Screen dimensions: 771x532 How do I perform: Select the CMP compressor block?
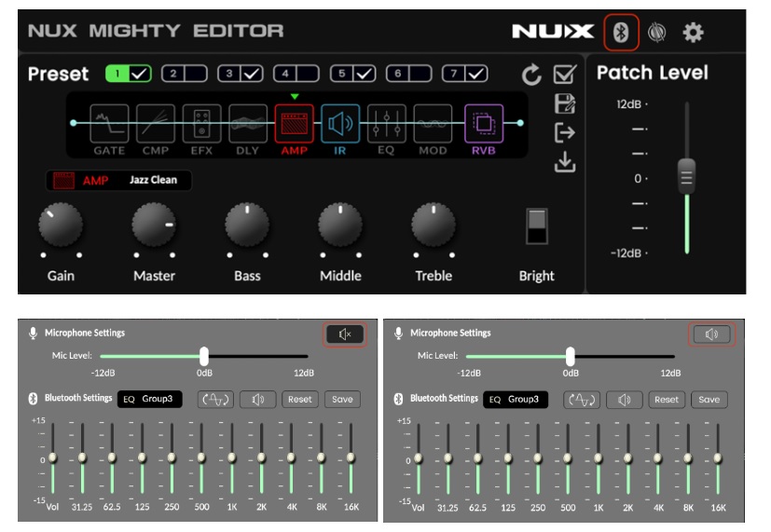(x=156, y=123)
